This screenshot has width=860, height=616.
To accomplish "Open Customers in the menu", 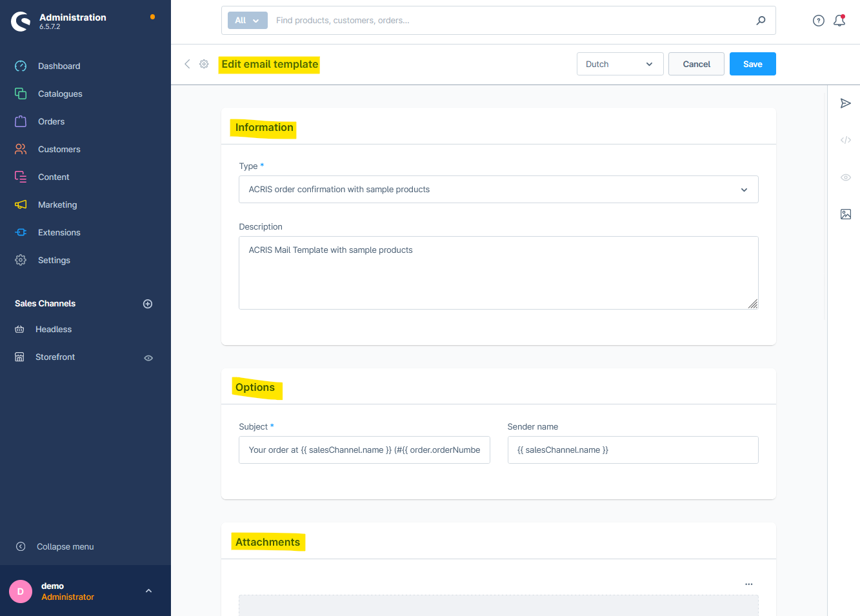I will (x=59, y=149).
